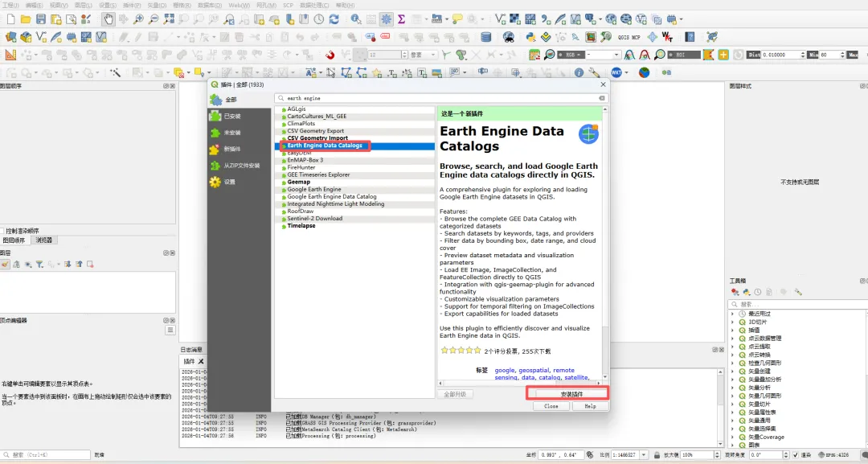
Task: Toggle the 渲染 render checkbox
Action: point(796,454)
